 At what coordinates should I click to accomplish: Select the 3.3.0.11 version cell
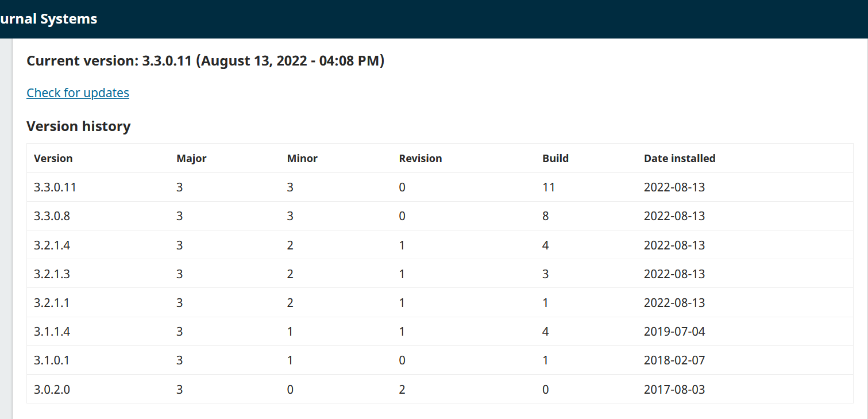coord(55,187)
